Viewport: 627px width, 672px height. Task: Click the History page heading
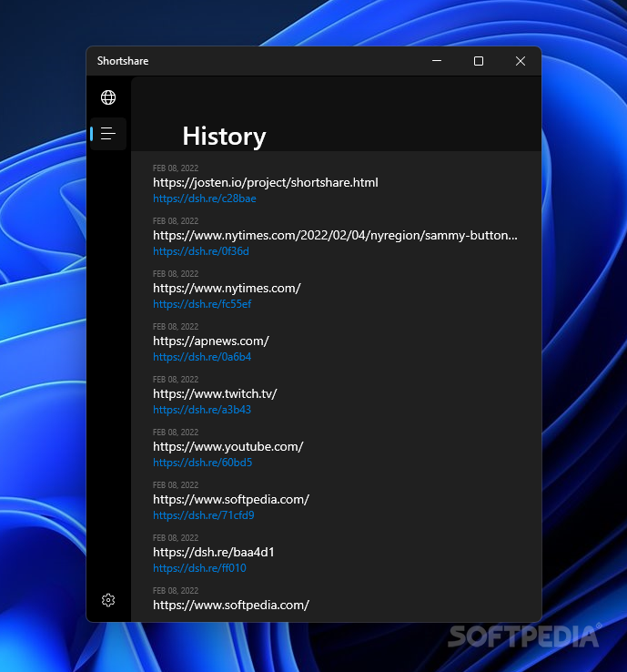click(x=224, y=137)
